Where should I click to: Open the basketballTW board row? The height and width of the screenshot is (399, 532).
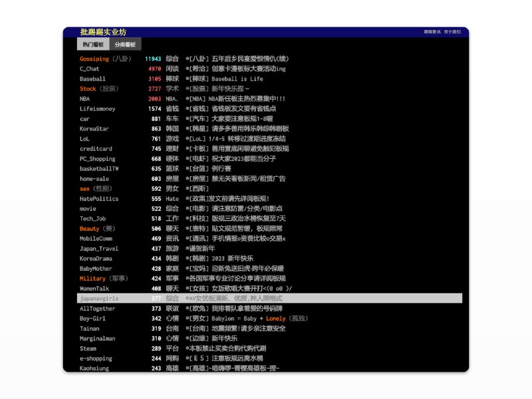click(269, 169)
